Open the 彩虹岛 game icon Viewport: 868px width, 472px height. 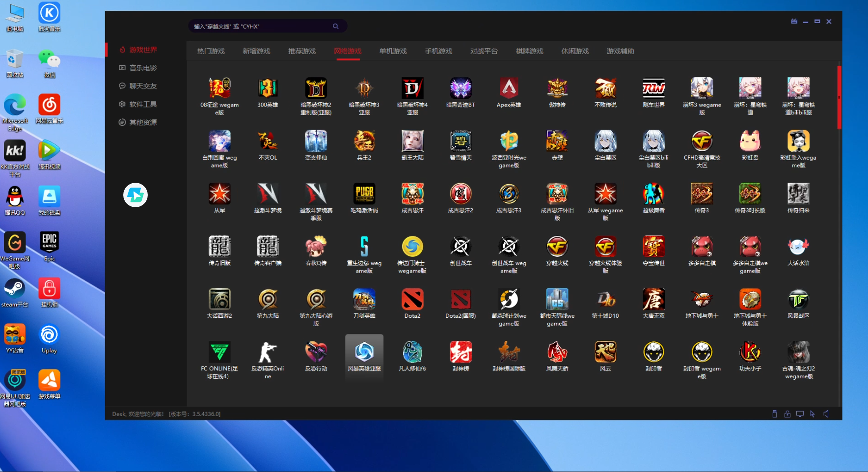click(750, 141)
